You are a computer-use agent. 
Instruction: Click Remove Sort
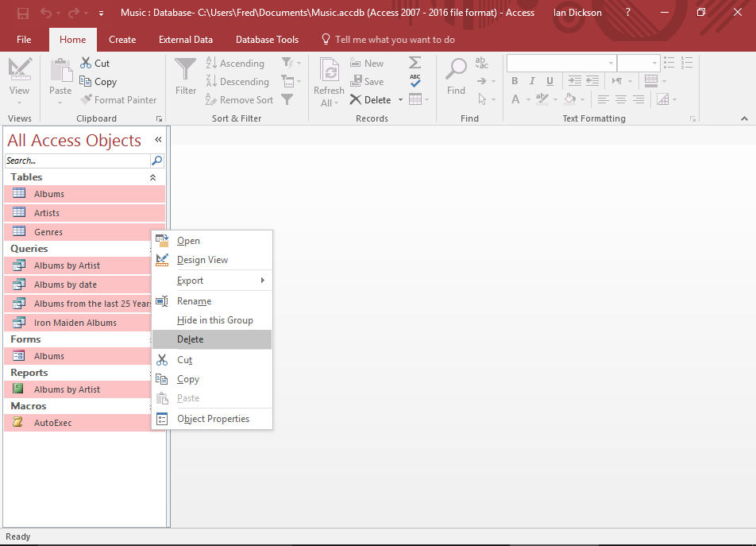(x=239, y=100)
